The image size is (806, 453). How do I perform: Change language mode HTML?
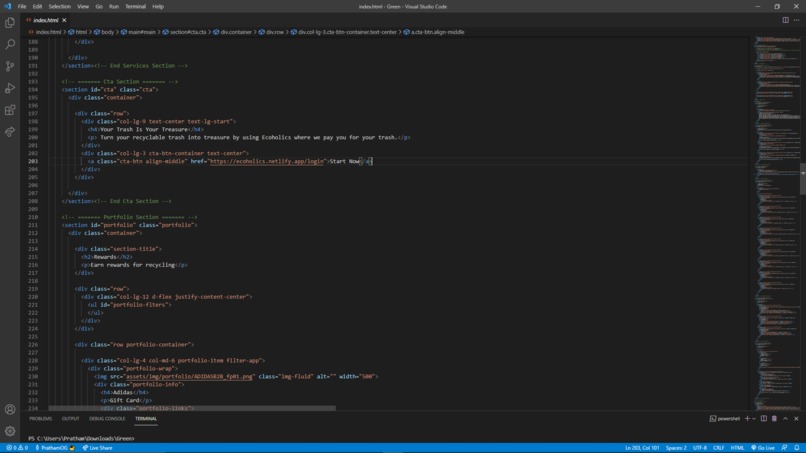click(737, 448)
